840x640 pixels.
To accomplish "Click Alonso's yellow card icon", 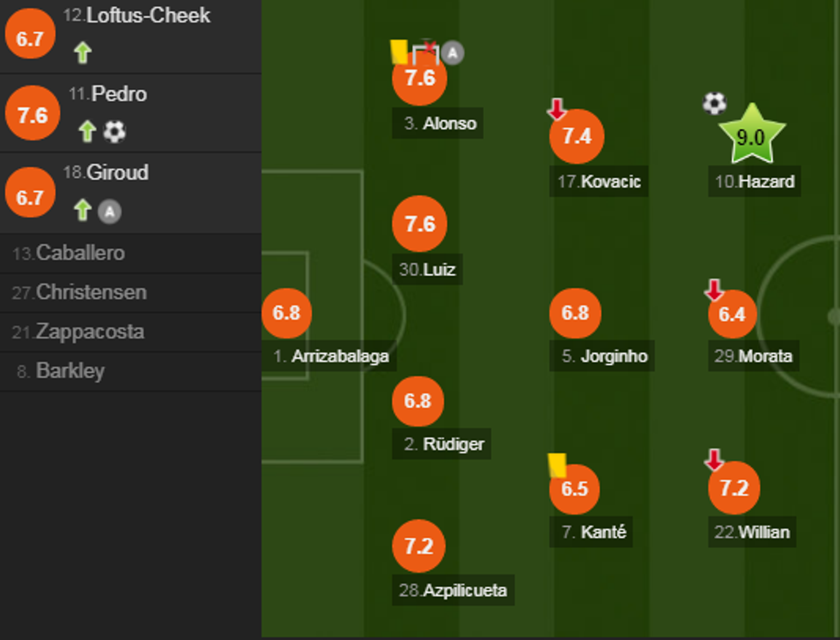I will pyautogui.click(x=399, y=51).
